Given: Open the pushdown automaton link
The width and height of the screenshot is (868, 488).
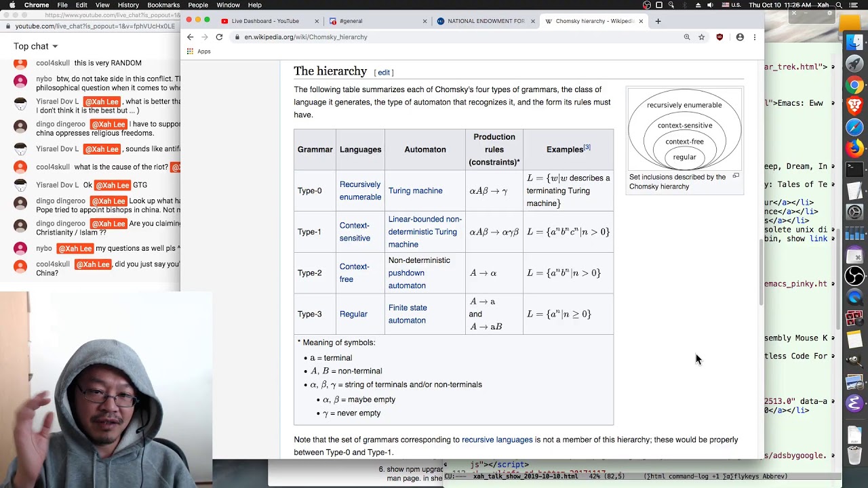Looking at the screenshot, I should (x=407, y=279).
